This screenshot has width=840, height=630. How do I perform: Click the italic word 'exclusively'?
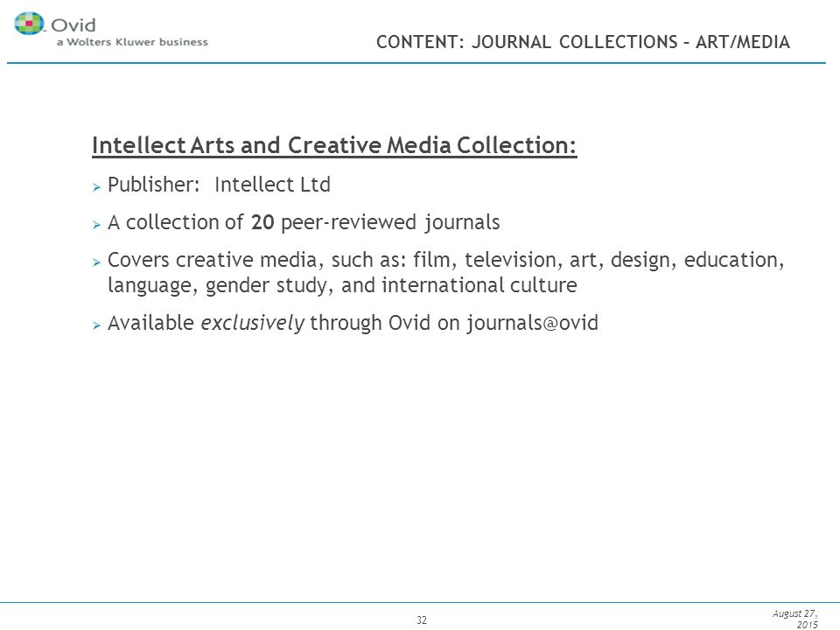coord(252,323)
